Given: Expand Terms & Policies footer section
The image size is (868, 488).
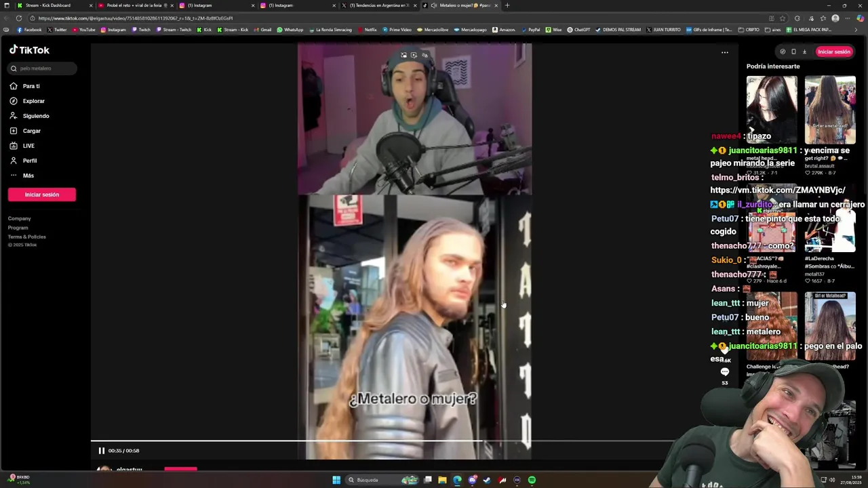Looking at the screenshot, I should coord(27,237).
